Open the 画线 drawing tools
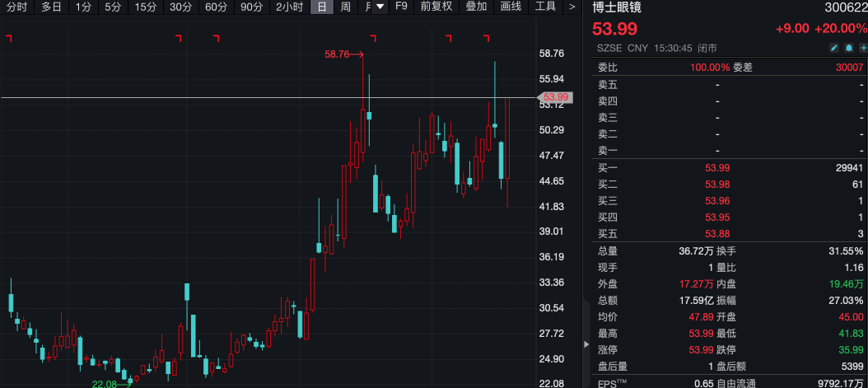Image resolution: width=868 pixels, height=388 pixels. [x=511, y=7]
